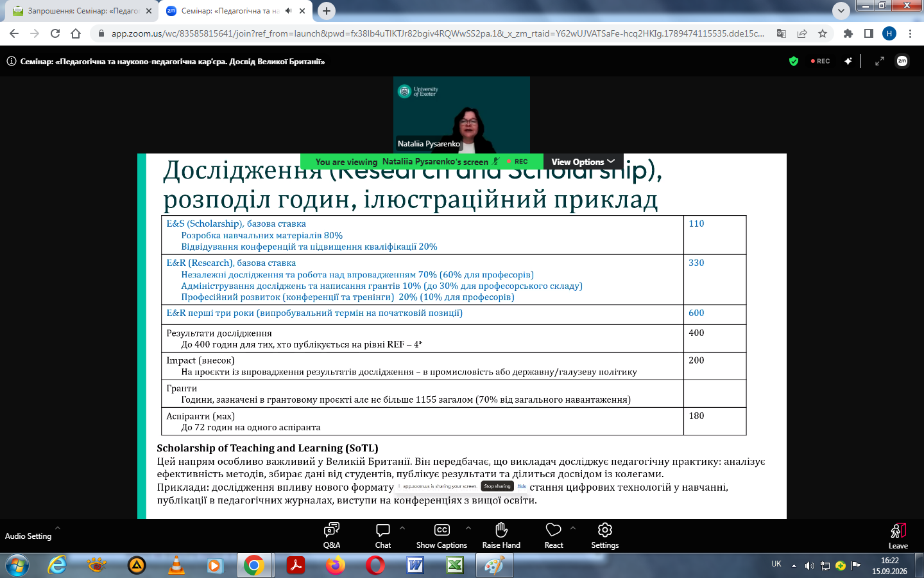Stop sharing in the overlay bar
Image resolution: width=924 pixels, height=578 pixels.
tap(497, 486)
